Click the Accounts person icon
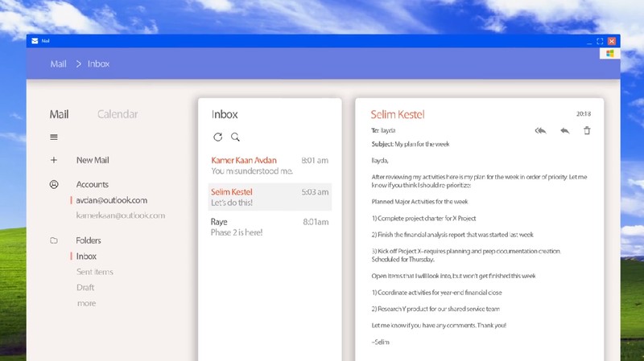 click(54, 185)
